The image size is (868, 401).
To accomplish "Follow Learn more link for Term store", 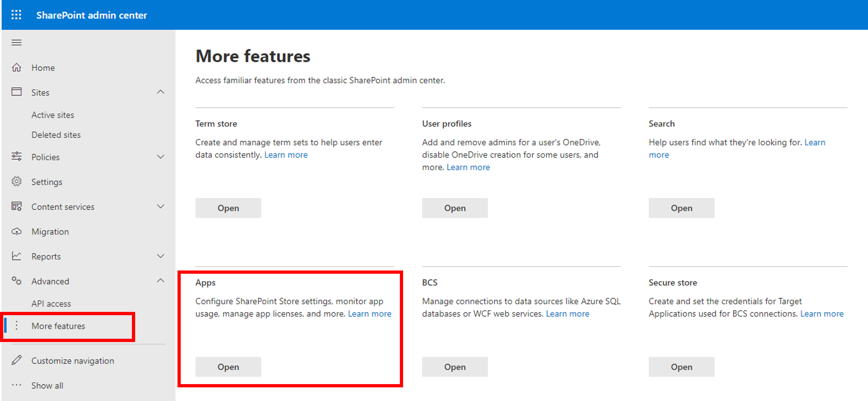I will 286,155.
